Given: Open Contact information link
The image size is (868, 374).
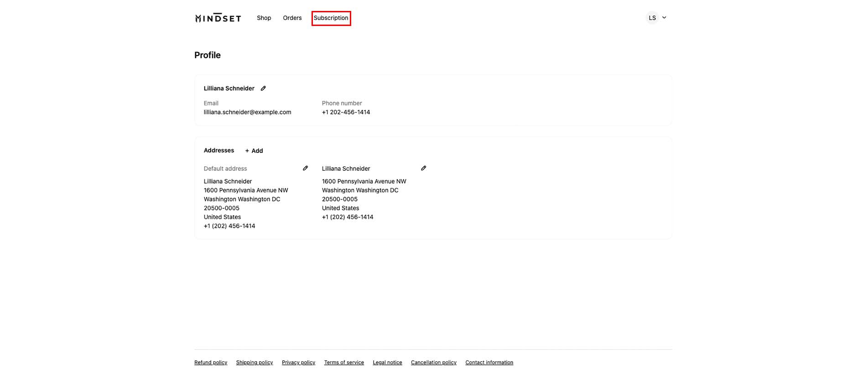Looking at the screenshot, I should (x=489, y=363).
